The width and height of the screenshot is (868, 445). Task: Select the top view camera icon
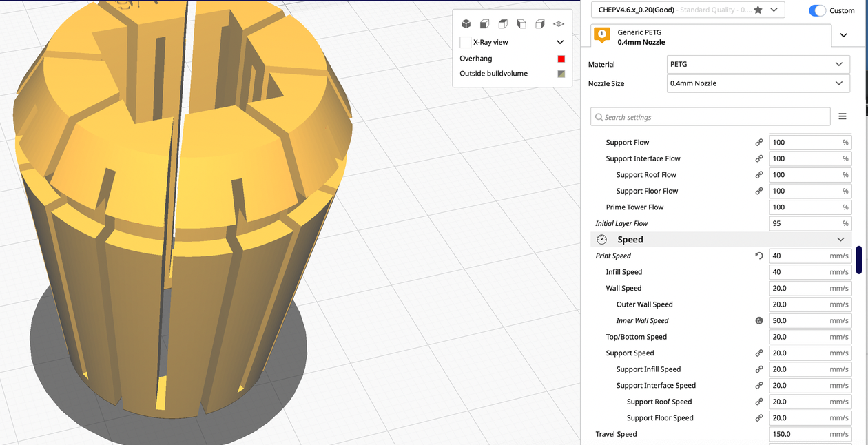503,24
